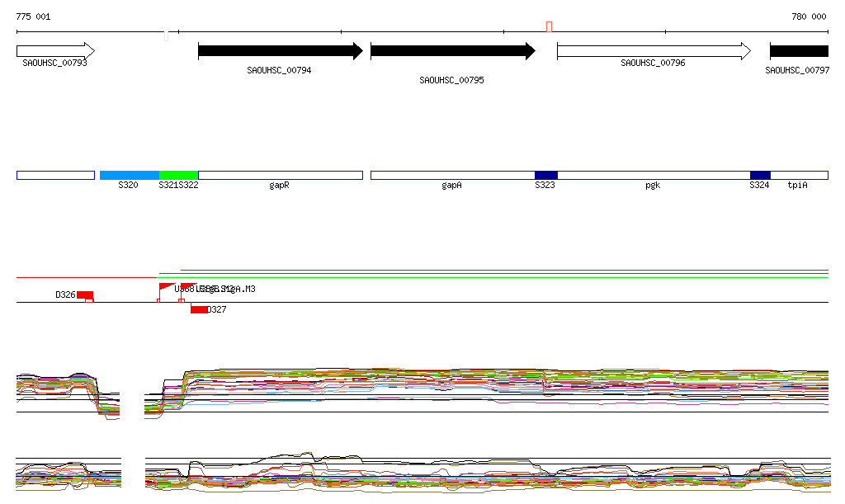Select the gapR segment bar
The height and width of the screenshot is (504, 845).
tap(280, 175)
